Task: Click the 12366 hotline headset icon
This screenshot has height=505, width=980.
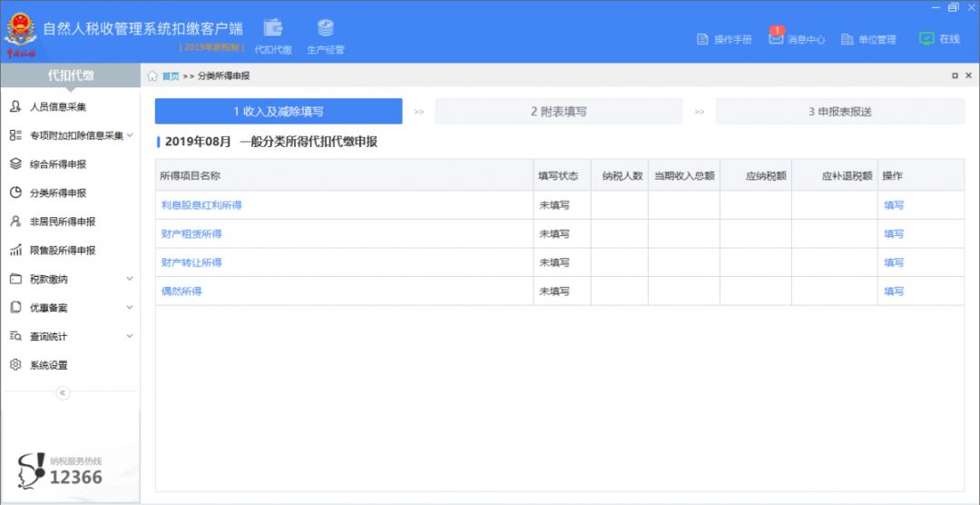Action: click(x=31, y=470)
